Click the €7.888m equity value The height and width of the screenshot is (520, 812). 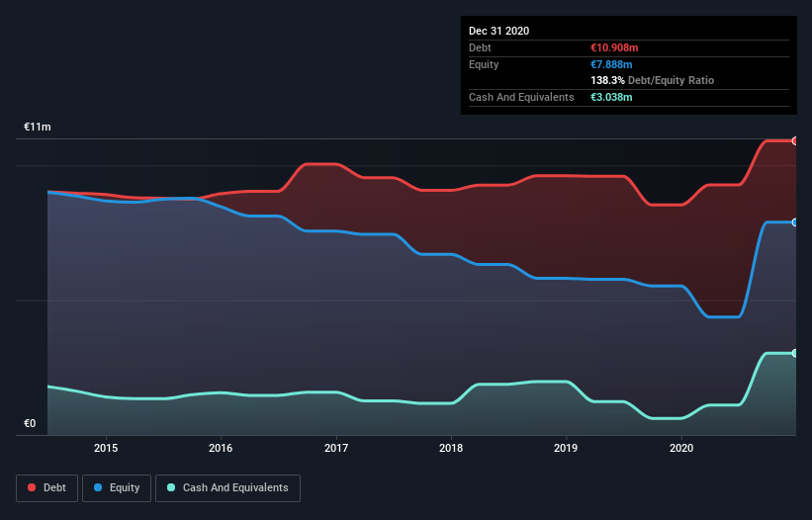611,64
